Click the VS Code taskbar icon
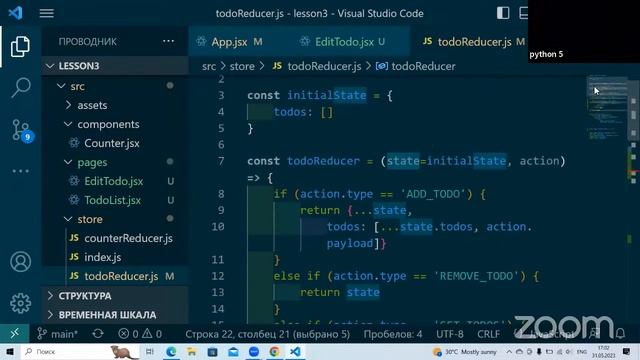Viewport: 640px width, 360px height. 295,351
